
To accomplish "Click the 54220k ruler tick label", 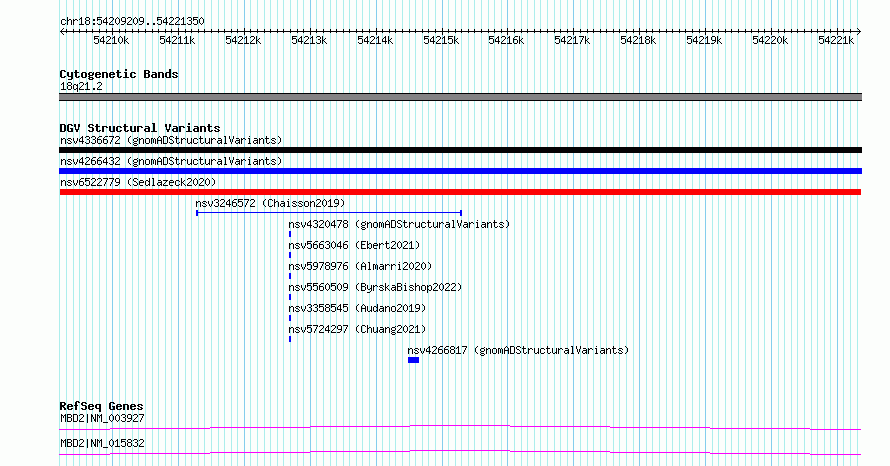I will 770,40.
